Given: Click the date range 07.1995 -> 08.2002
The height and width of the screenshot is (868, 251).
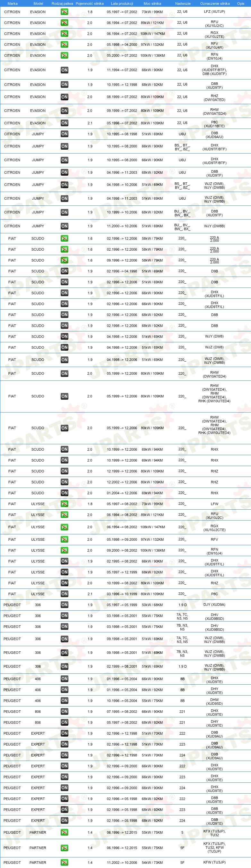Looking at the screenshot, I should click(122, 712).
